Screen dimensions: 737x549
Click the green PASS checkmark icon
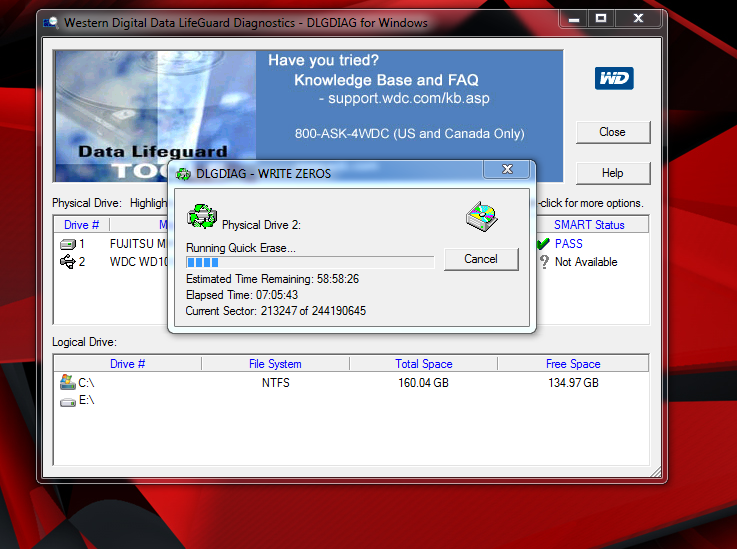click(543, 243)
